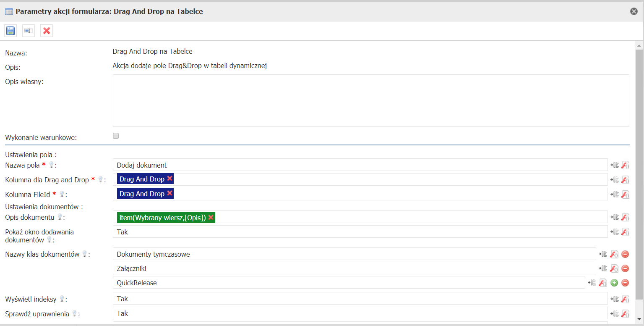Screen dimensions: 644x326
Task: Add new document class with green plus
Action: [614, 283]
